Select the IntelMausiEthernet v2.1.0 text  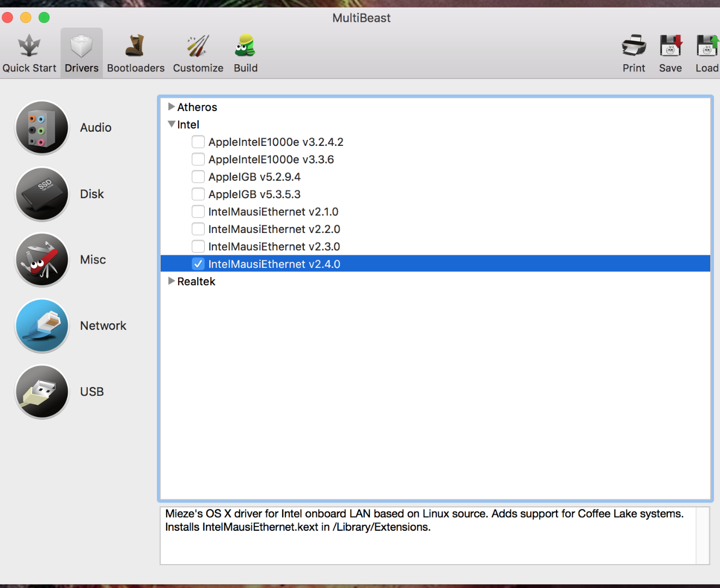(273, 212)
